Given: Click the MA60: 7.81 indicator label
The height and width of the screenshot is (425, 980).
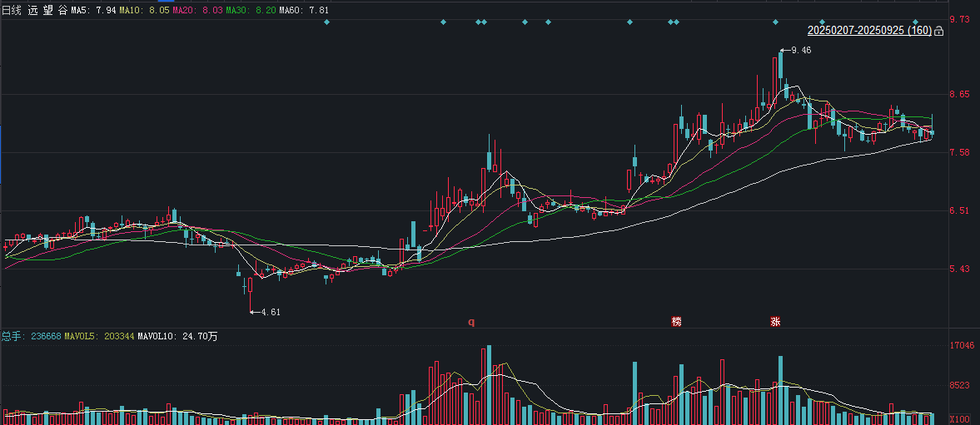Looking at the screenshot, I should [x=304, y=11].
